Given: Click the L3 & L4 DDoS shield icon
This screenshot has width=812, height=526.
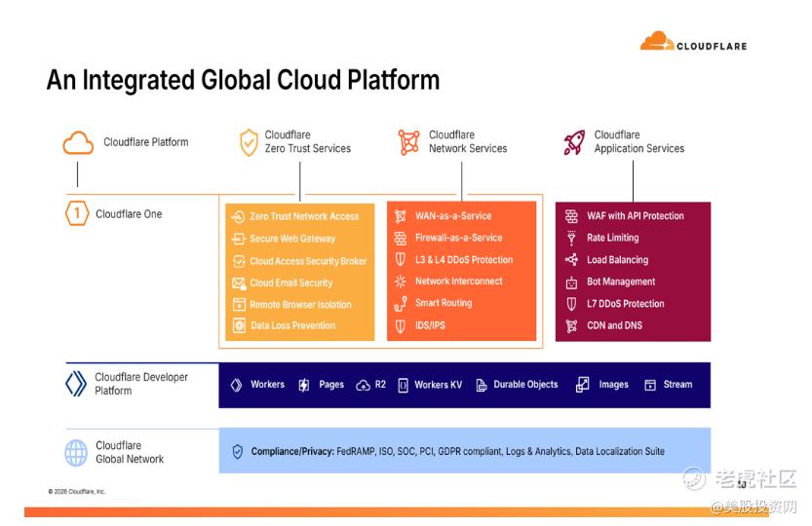Looking at the screenshot, I should click(x=401, y=259).
